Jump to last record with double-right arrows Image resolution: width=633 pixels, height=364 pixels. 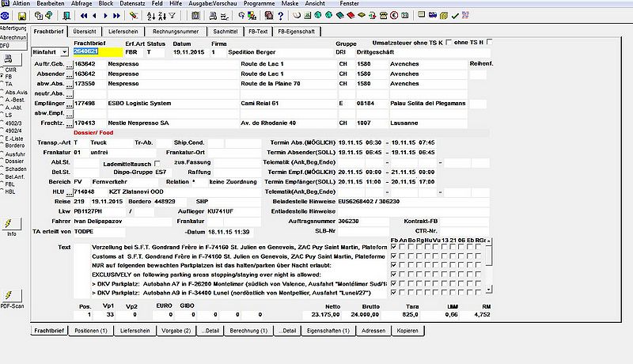116,16
